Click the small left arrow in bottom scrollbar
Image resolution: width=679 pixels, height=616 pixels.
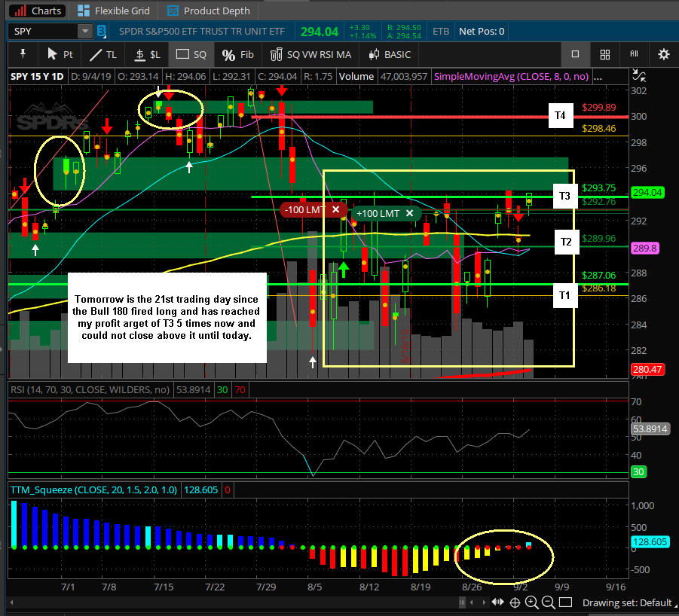click(x=472, y=602)
